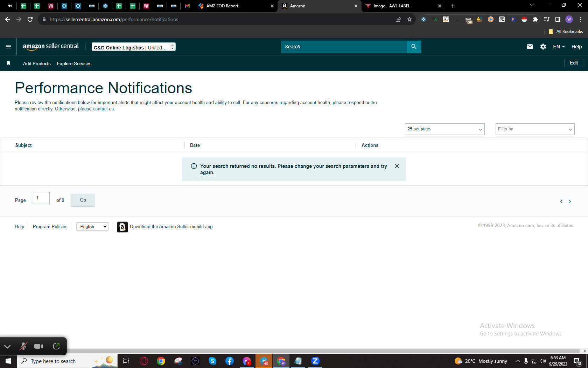Open the Filter by dropdown

pyautogui.click(x=535, y=129)
